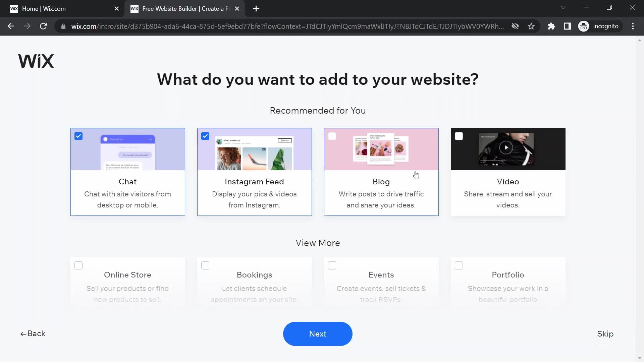Click the Chat feature icon

point(128,149)
